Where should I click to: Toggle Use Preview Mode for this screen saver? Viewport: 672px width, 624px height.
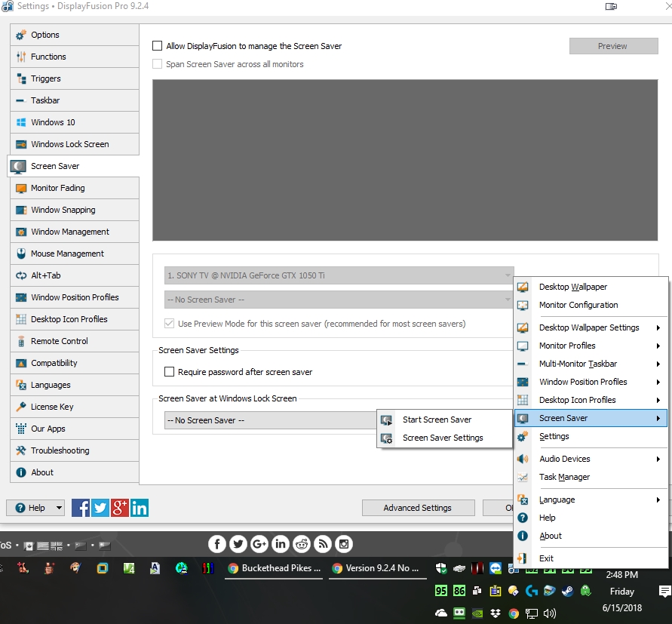pyautogui.click(x=169, y=324)
